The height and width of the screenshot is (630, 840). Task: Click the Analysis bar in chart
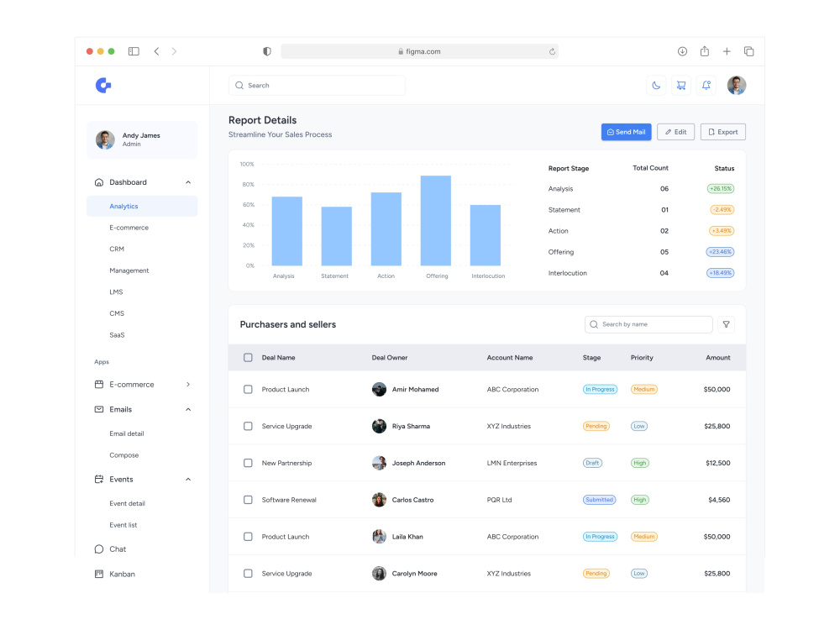[286, 231]
